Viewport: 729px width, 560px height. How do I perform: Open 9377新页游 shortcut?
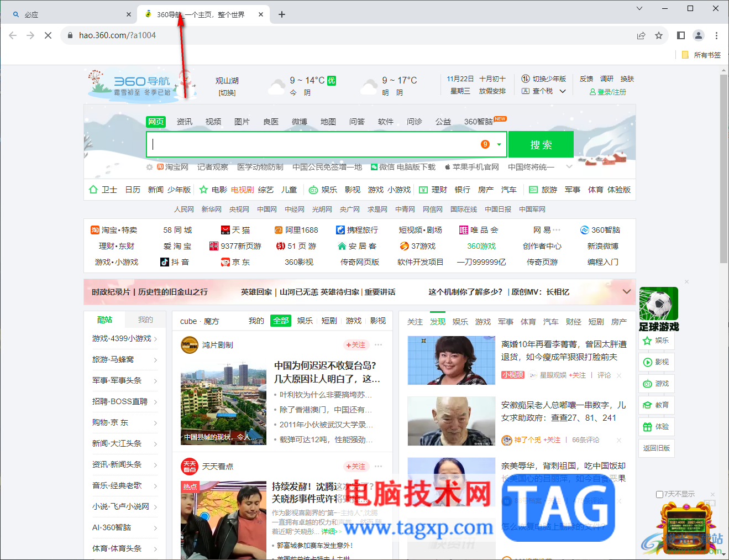pyautogui.click(x=235, y=246)
